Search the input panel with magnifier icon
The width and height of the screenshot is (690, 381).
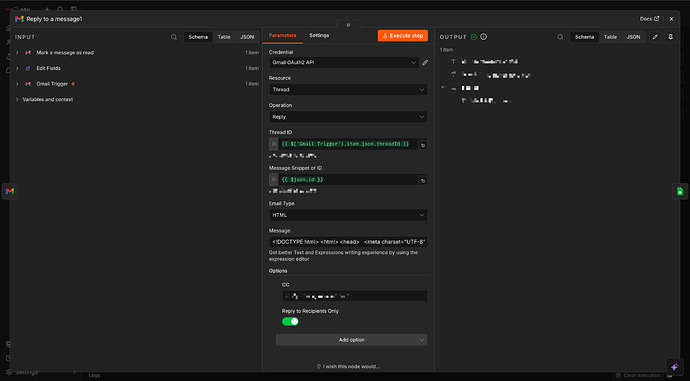point(174,37)
